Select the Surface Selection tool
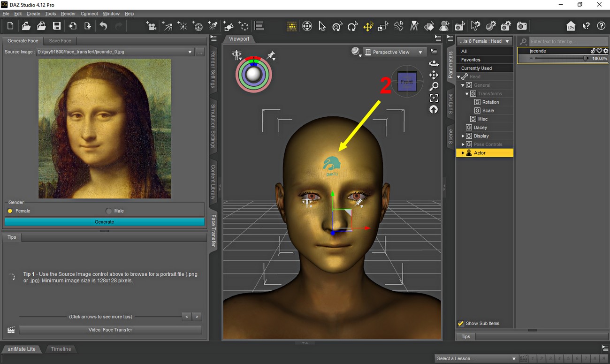Screen dimensions: 610x364 click(x=429, y=26)
